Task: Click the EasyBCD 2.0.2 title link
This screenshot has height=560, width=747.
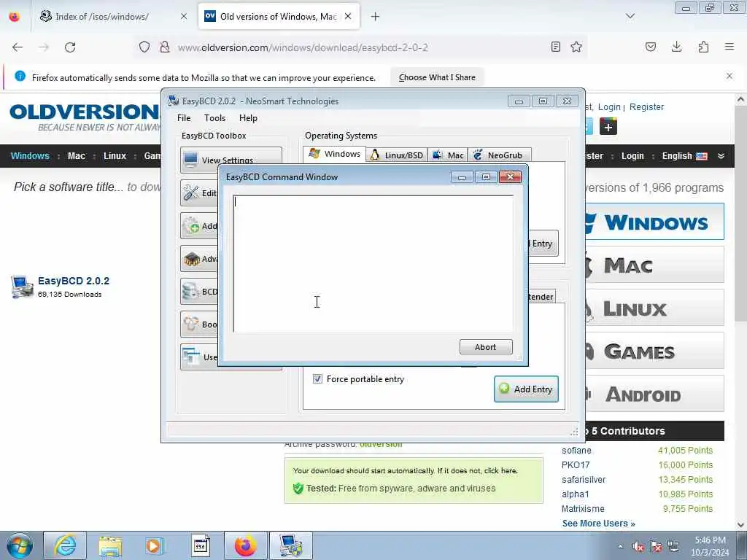Action: (74, 281)
